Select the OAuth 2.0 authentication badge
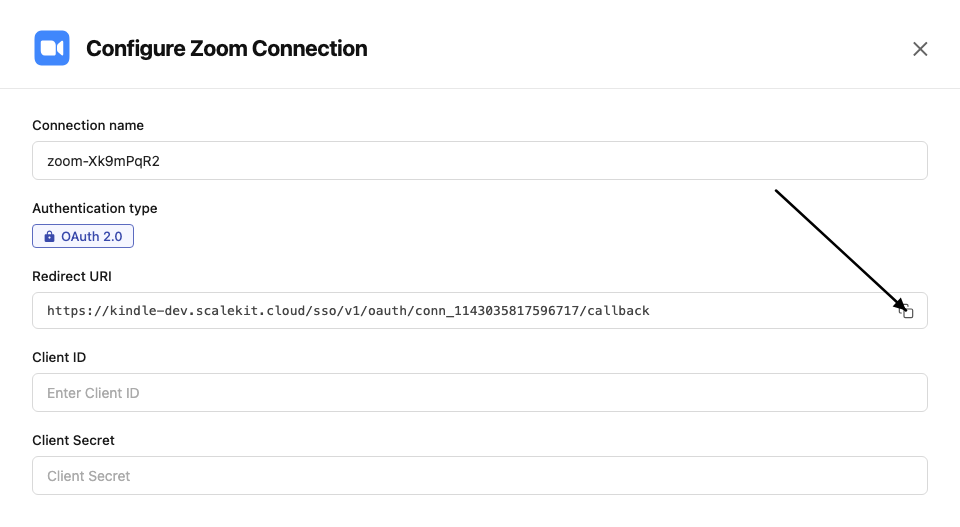Screen dimensions: 960x527 83,237
